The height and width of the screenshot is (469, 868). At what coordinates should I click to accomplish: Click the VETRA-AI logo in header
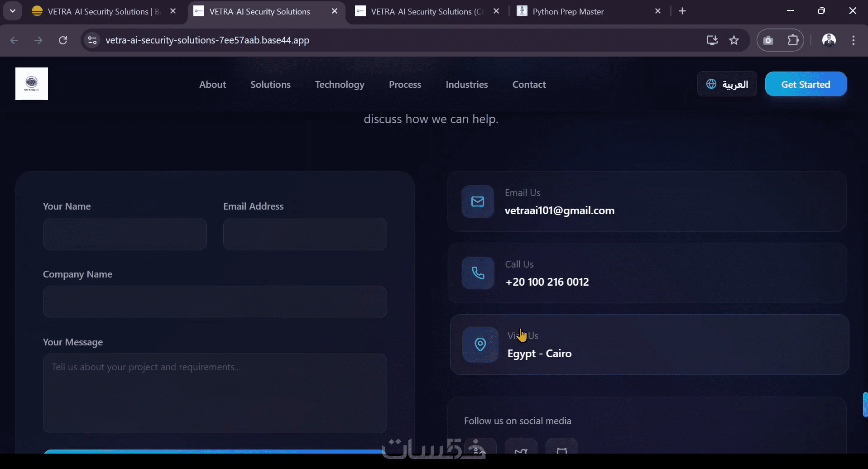(32, 84)
